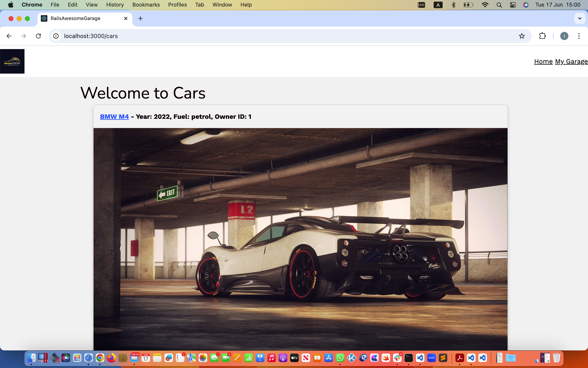Click the date and time Tue 17 Jun
Image resolution: width=588 pixels, height=368 pixels.
pyautogui.click(x=558, y=5)
